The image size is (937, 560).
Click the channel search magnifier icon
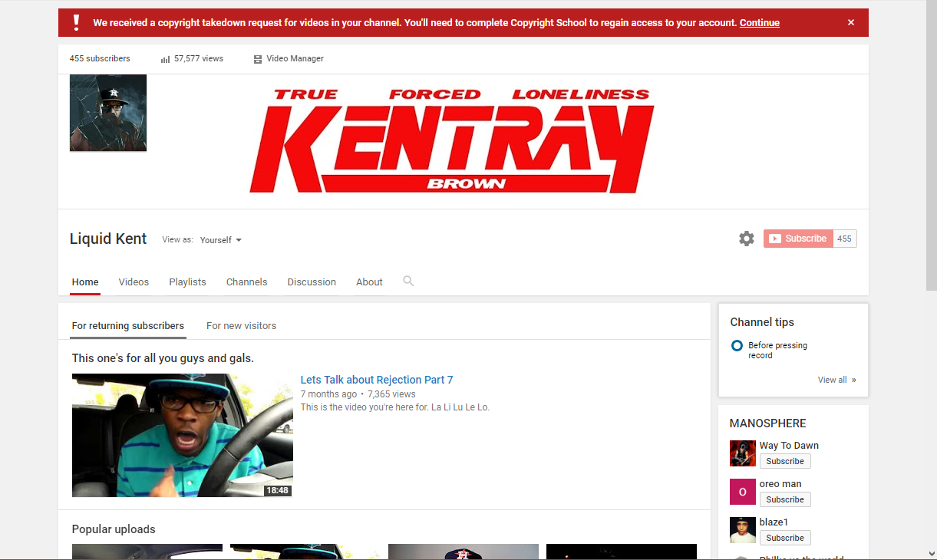408,282
